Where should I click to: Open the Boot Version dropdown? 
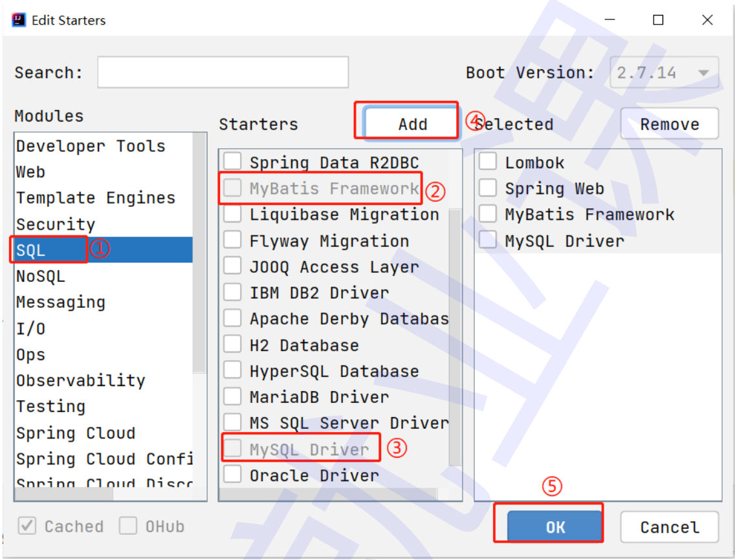tap(664, 72)
